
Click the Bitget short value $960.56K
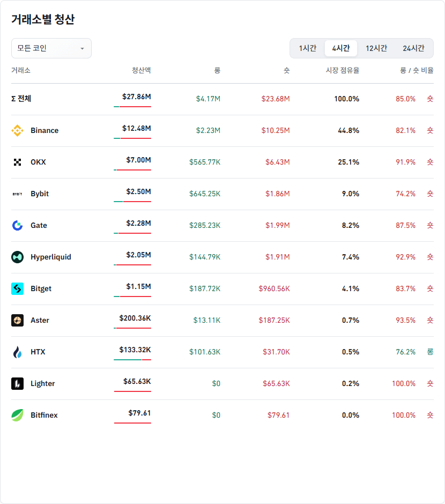coord(274,288)
